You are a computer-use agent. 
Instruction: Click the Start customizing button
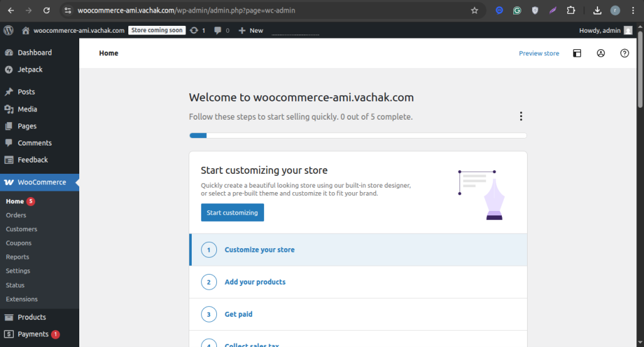point(233,213)
